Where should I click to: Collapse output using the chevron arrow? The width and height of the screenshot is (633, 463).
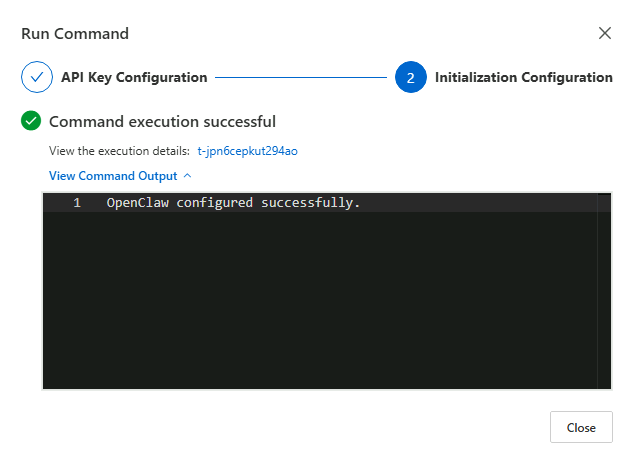187,176
